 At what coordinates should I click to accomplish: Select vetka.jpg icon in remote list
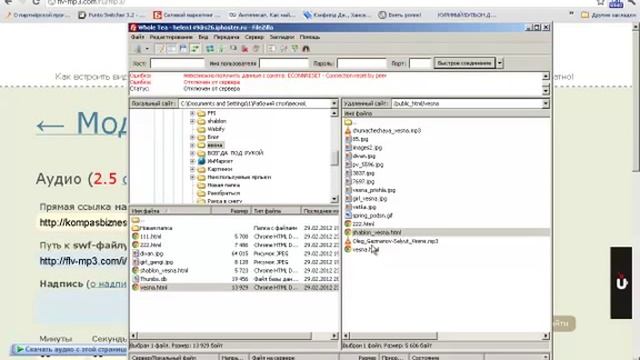348,207
